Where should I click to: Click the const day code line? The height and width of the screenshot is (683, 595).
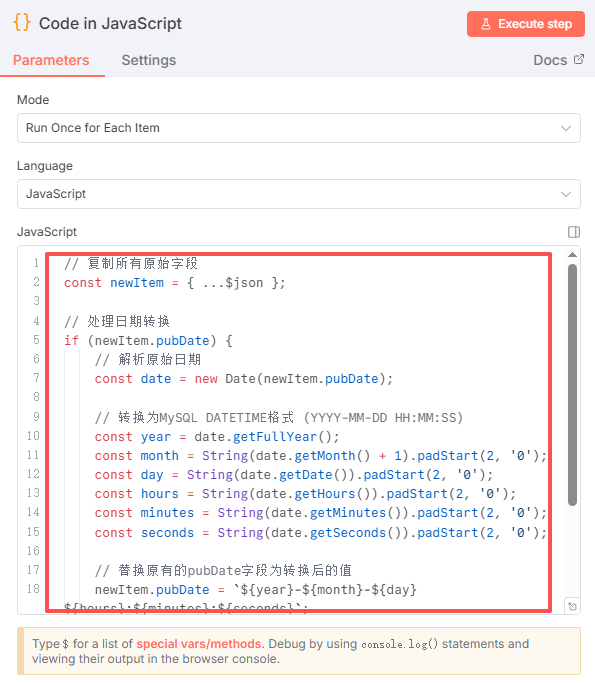point(294,475)
